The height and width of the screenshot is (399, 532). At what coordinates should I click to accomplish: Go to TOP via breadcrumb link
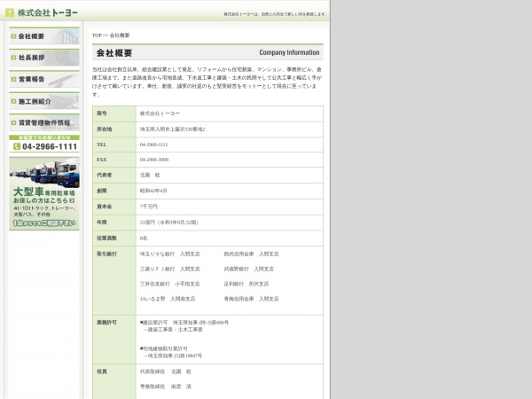(97, 35)
